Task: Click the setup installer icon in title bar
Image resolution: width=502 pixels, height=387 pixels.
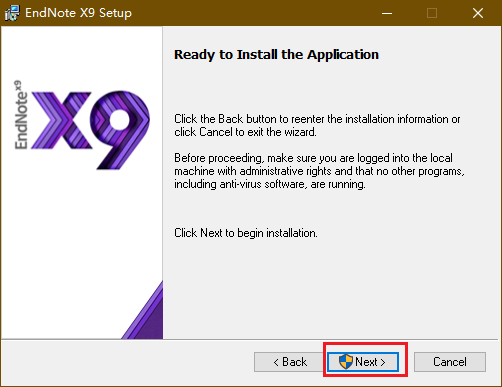Action: tap(12, 13)
